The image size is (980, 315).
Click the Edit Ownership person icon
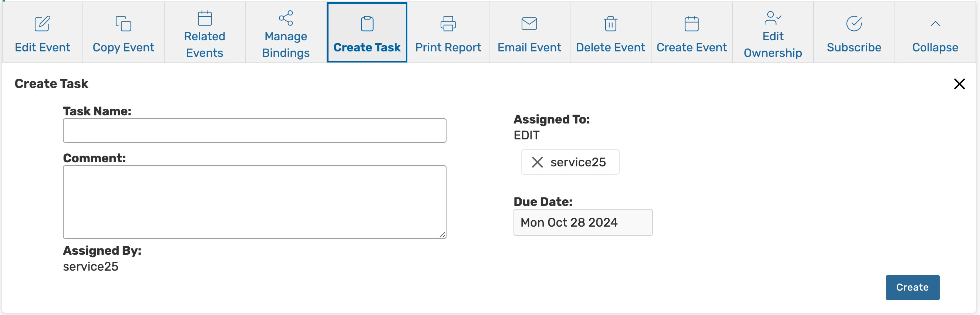[773, 18]
